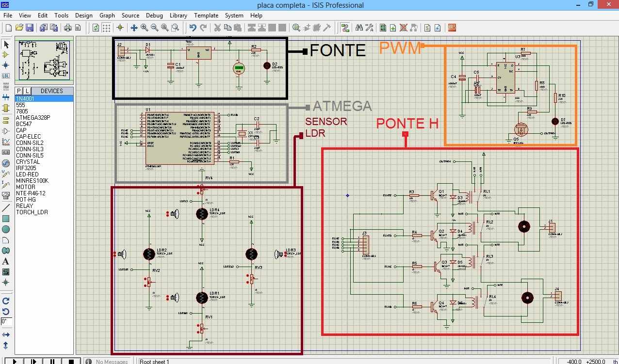The image size is (619, 364).
Task: Rotate clockwise arrow button
Action: pyautogui.click(x=6, y=301)
